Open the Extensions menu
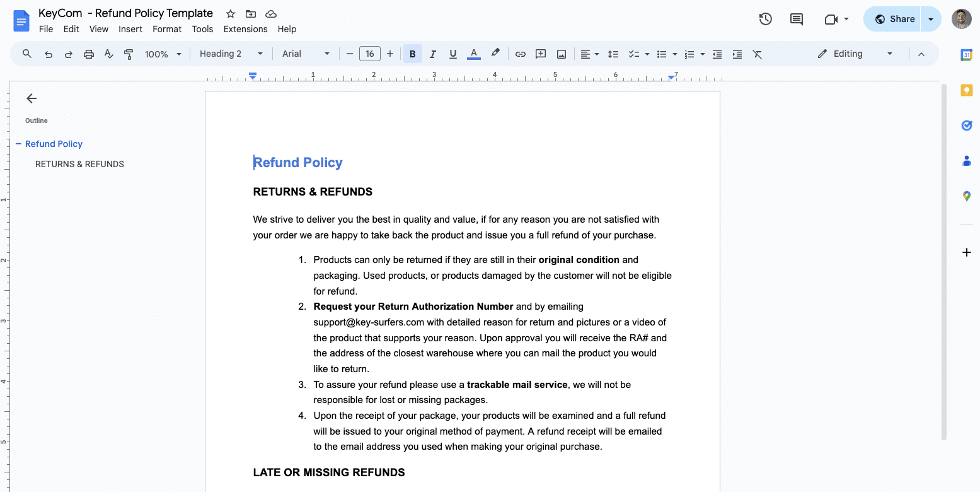980x492 pixels. (x=245, y=28)
